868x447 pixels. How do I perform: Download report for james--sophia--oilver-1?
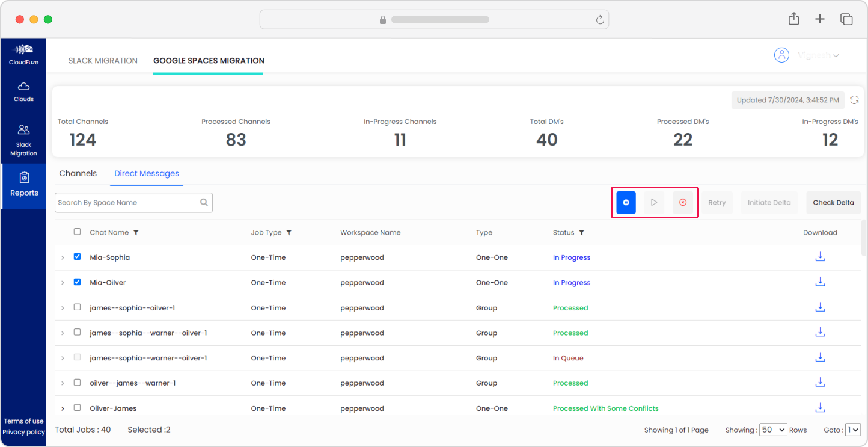(820, 307)
